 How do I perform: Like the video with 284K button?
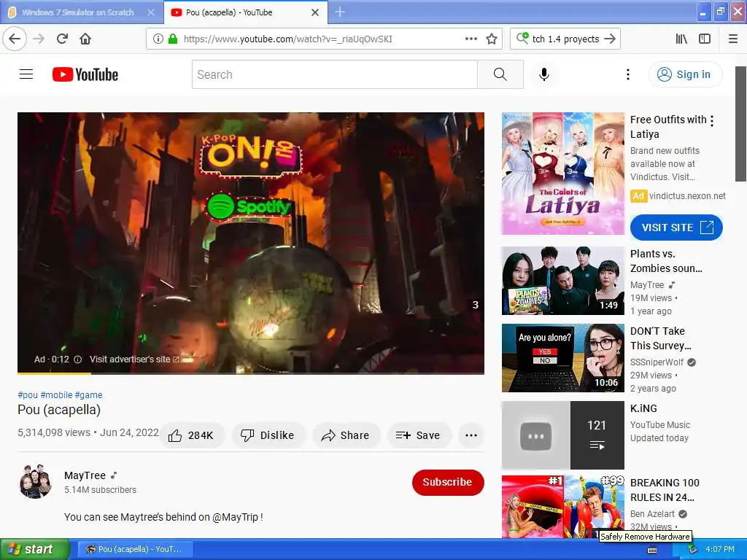[191, 435]
